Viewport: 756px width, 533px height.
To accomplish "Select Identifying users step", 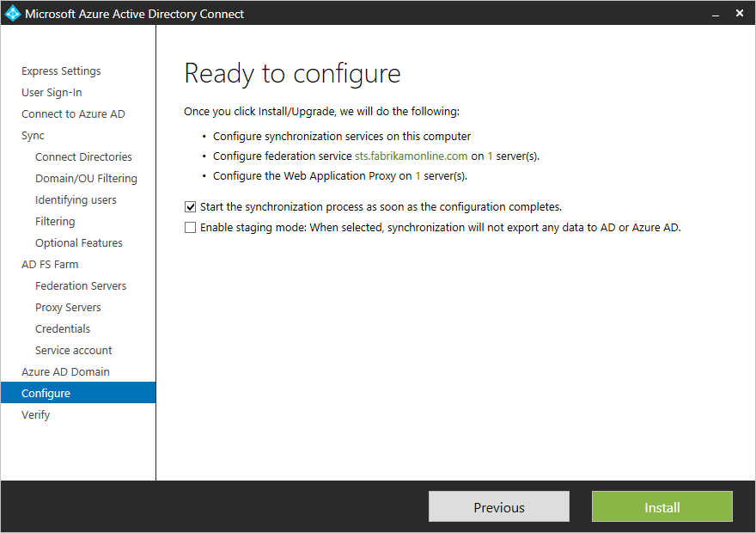I will click(x=76, y=199).
